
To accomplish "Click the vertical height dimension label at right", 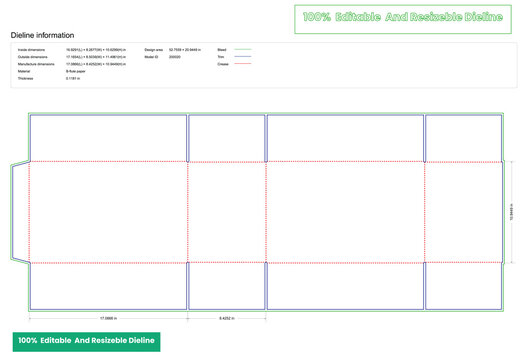I will 512,212.
